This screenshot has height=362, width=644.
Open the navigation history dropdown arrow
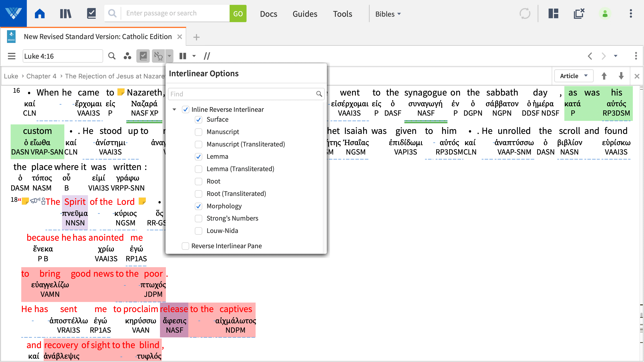coord(615,56)
